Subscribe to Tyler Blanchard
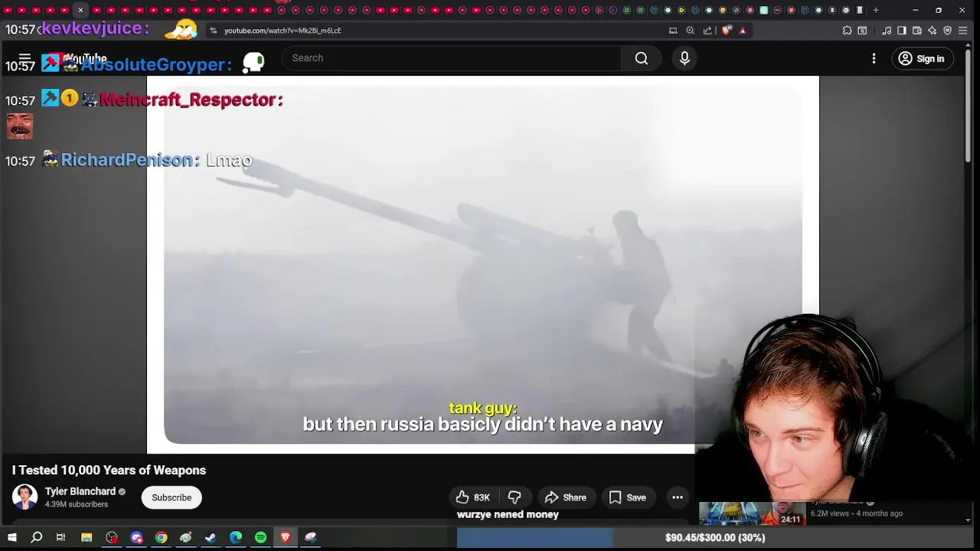 click(x=171, y=497)
